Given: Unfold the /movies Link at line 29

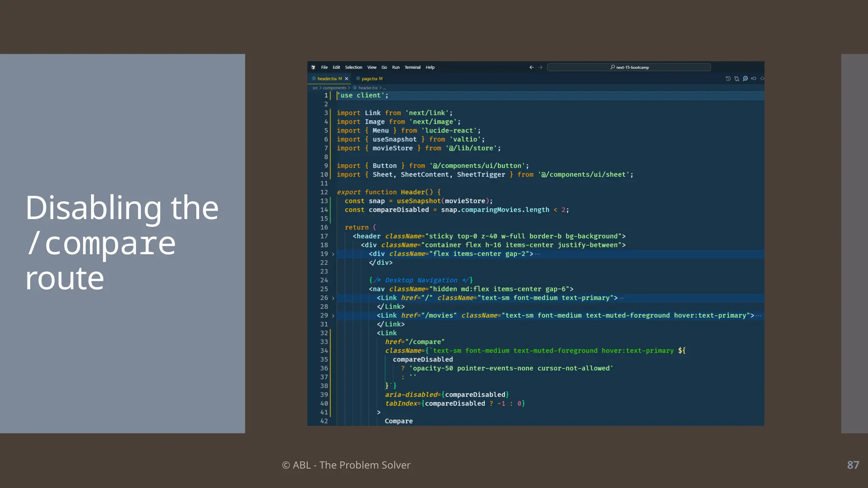Looking at the screenshot, I should click(333, 316).
